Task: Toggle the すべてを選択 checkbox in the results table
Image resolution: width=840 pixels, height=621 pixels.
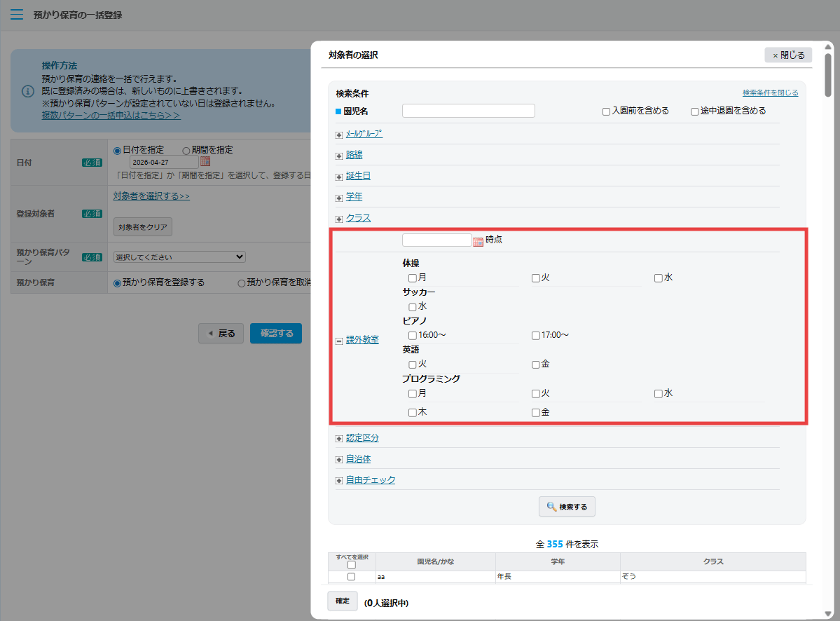Action: click(x=351, y=563)
